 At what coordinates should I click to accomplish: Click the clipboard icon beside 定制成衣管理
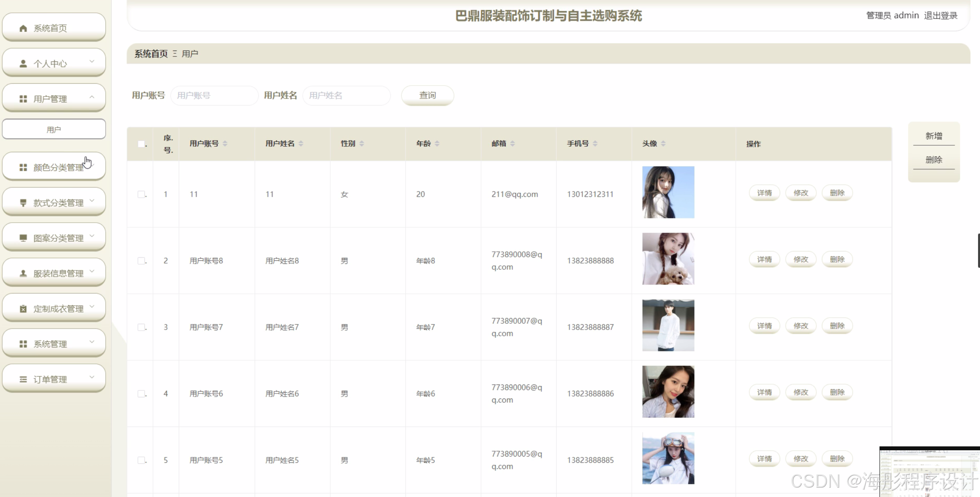pyautogui.click(x=23, y=309)
